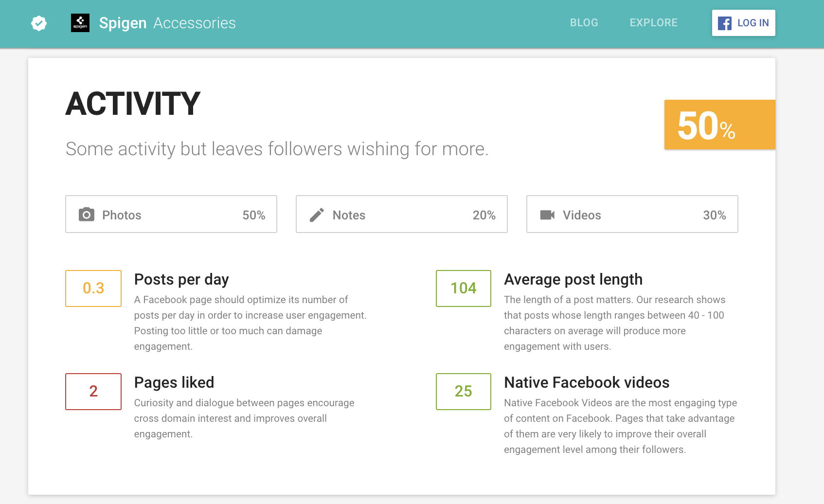Click the pencil icon beside Notes
Image resolution: width=824 pixels, height=504 pixels.
(317, 215)
